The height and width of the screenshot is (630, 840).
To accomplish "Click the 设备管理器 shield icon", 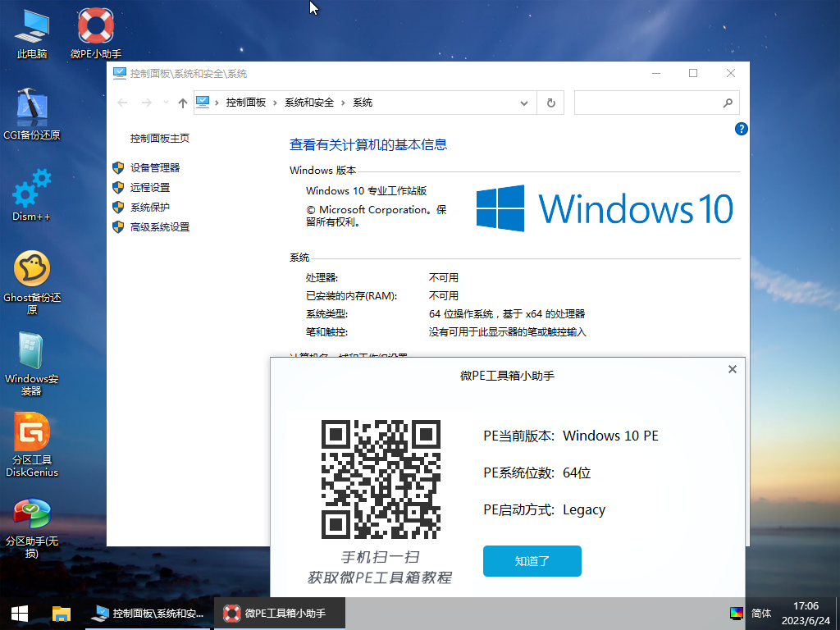I will [x=118, y=167].
